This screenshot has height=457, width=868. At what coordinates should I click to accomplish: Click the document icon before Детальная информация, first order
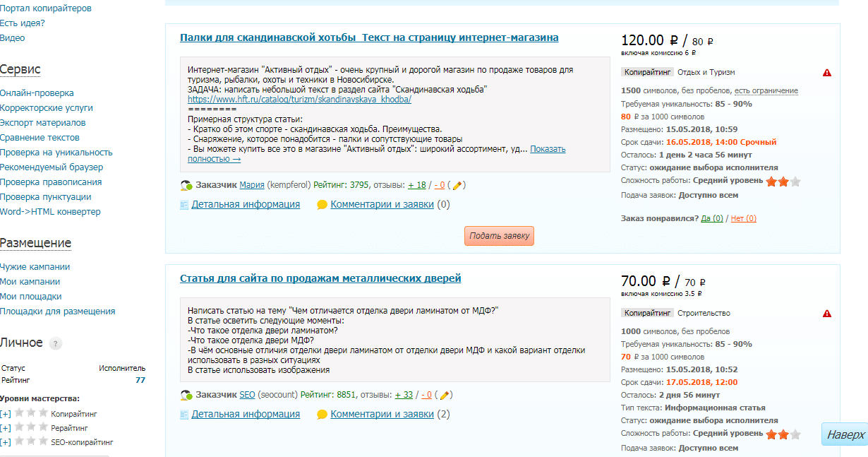click(x=183, y=205)
